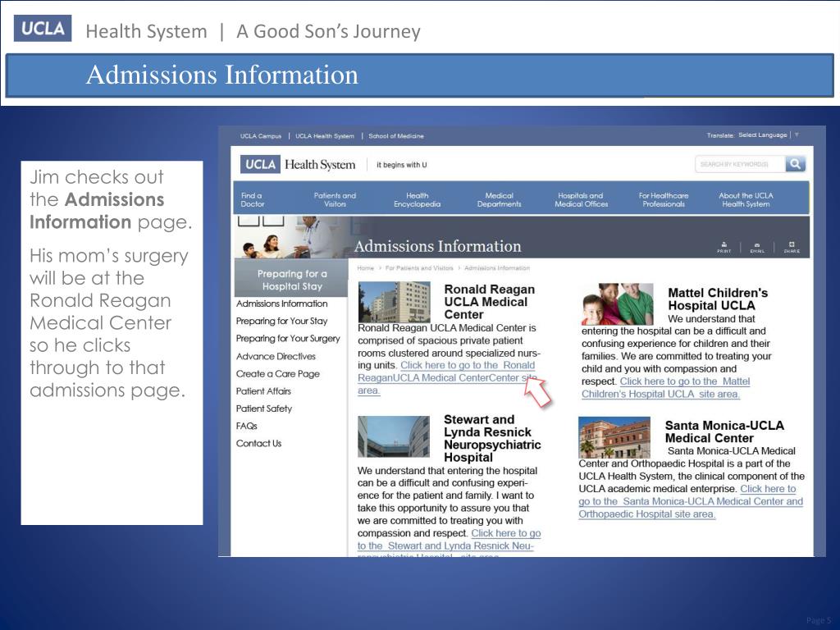Click the Ronald Reagan UCLA Medical Center heading

[489, 302]
